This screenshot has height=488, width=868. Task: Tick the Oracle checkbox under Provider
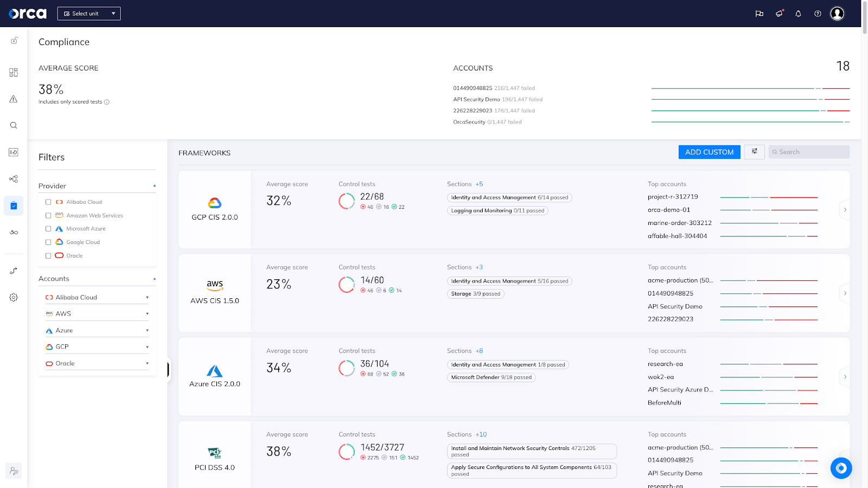pos(48,255)
